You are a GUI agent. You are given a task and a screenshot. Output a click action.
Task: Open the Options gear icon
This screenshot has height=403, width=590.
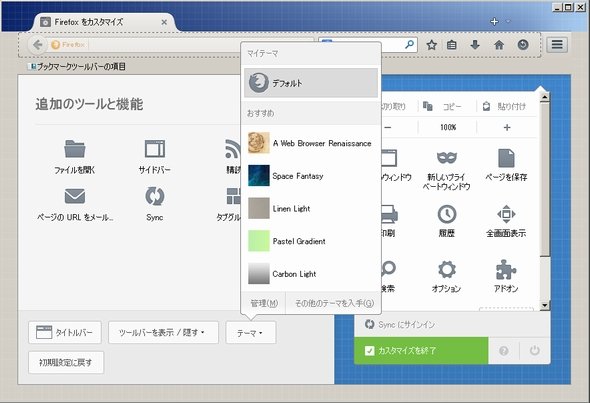point(447,270)
